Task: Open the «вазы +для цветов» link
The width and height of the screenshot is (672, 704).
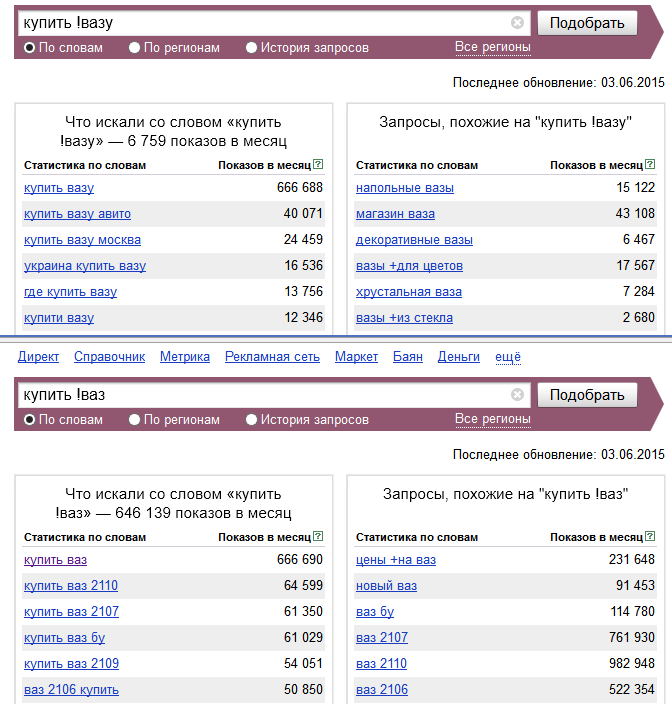Action: click(409, 266)
